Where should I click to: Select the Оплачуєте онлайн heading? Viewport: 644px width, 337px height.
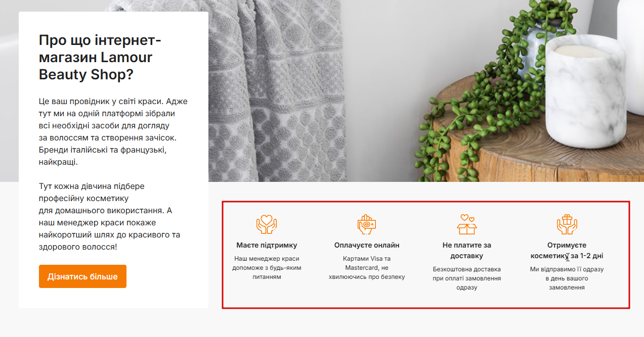click(367, 245)
